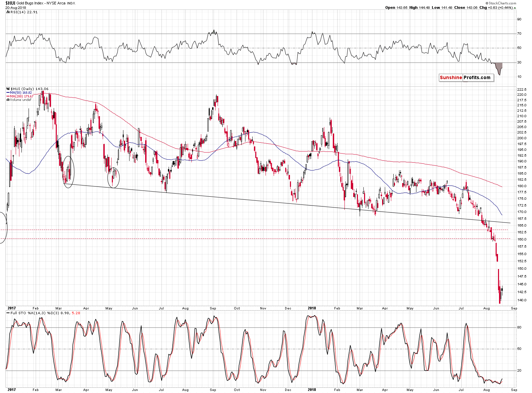Click the 'Volume undef' legend entry
532x393 pixels.
click(x=20, y=100)
